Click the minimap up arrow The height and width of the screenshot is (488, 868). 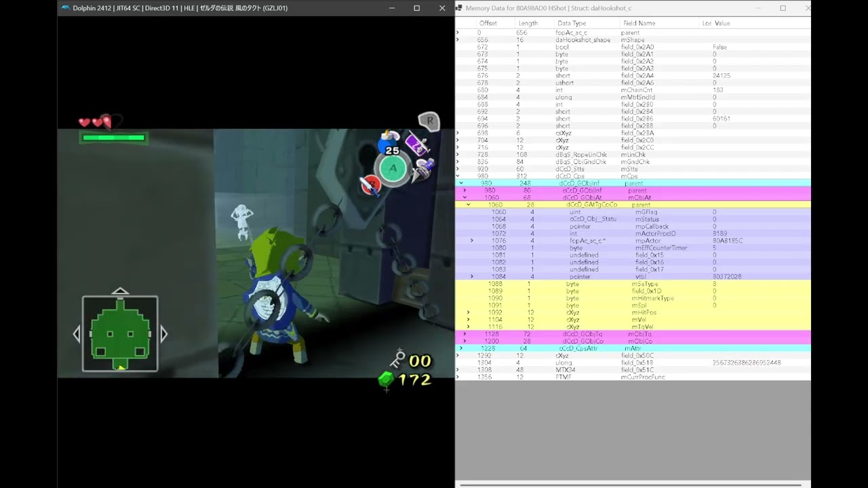[120, 291]
